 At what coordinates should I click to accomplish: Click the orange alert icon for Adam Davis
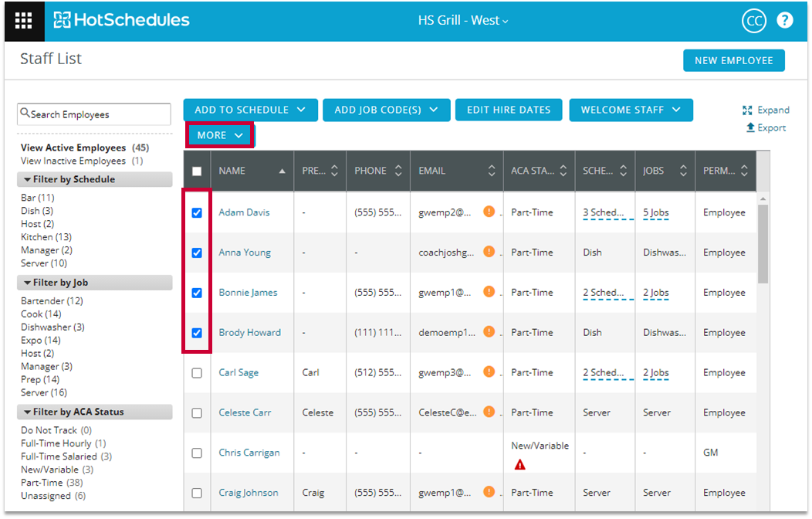[x=489, y=212]
